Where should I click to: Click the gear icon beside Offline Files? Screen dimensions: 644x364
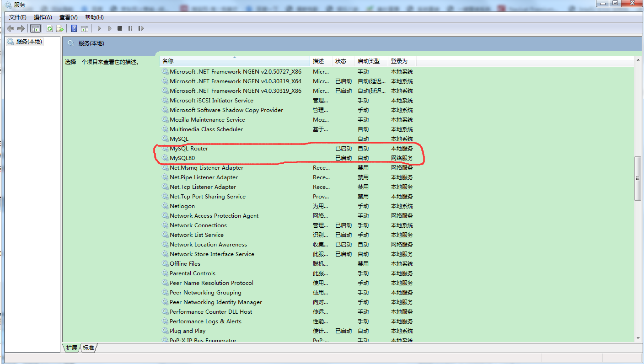pyautogui.click(x=165, y=264)
